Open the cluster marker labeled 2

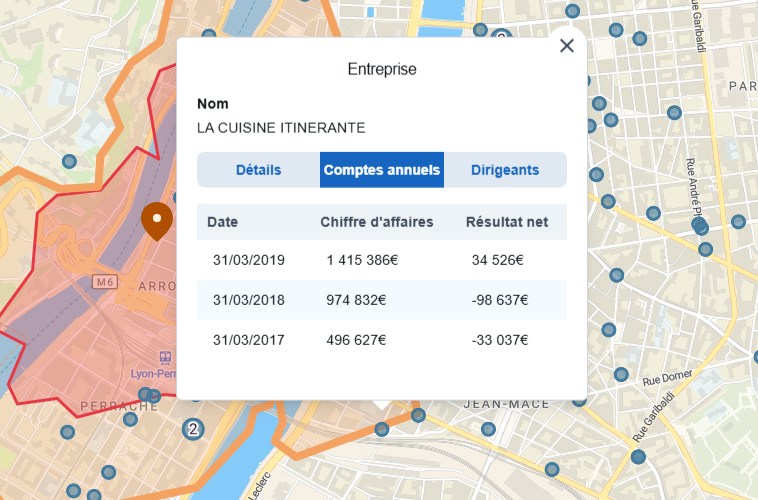[x=193, y=429]
